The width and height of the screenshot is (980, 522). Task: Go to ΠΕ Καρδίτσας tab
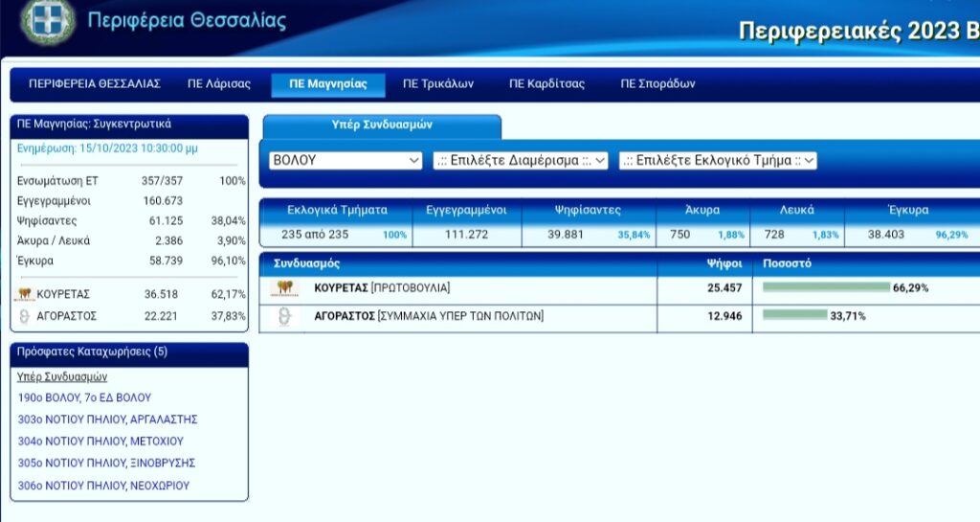coord(546,84)
